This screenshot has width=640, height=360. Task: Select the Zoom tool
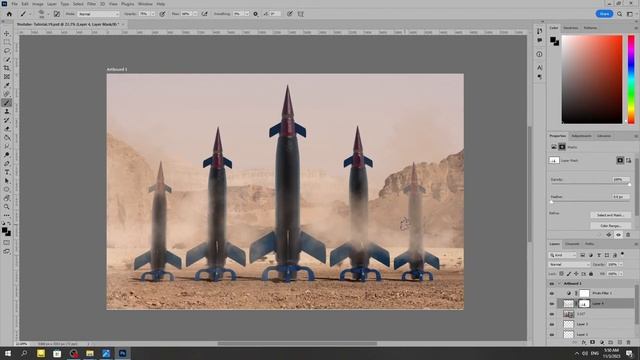(x=7, y=207)
